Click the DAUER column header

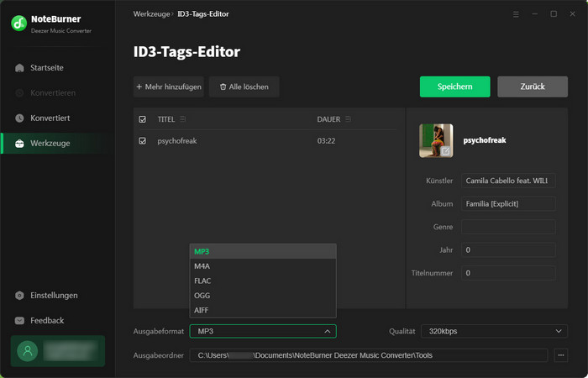click(328, 119)
